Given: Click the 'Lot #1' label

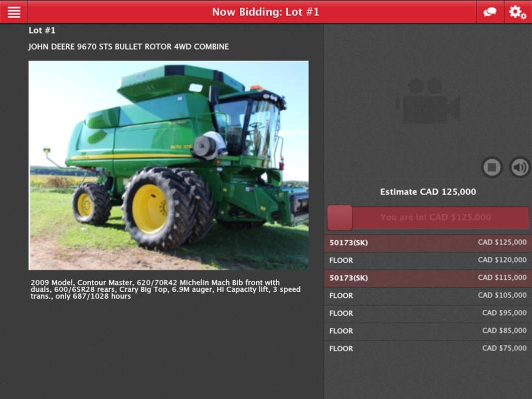Looking at the screenshot, I should (x=42, y=30).
